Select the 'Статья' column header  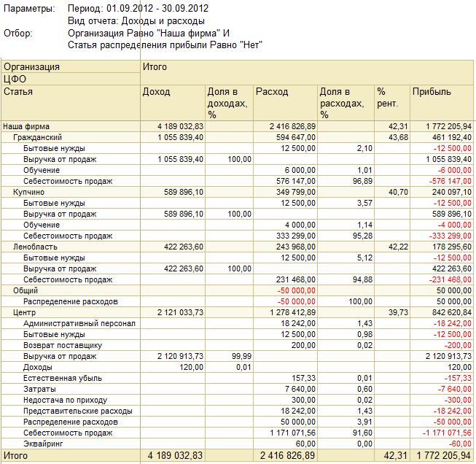(x=71, y=103)
